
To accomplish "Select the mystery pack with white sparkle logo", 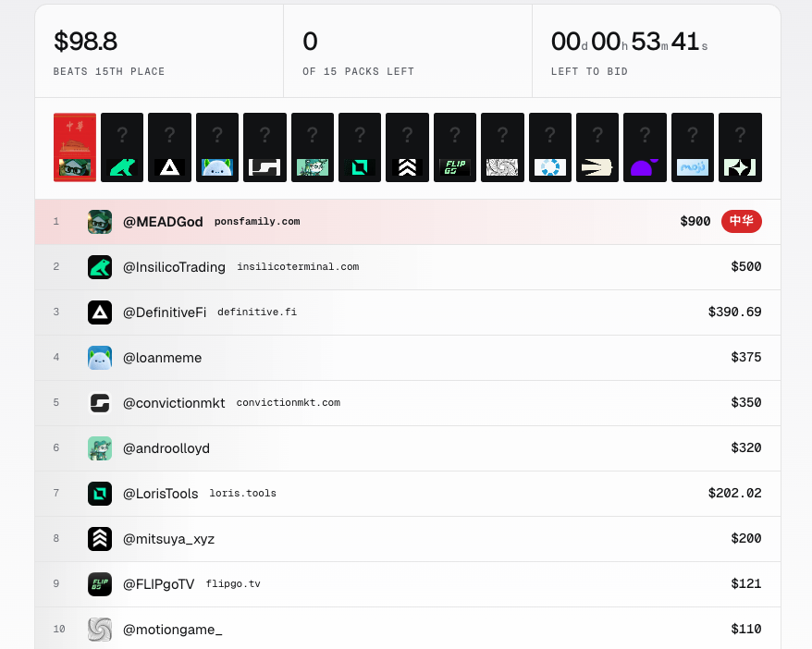I will tap(740, 148).
